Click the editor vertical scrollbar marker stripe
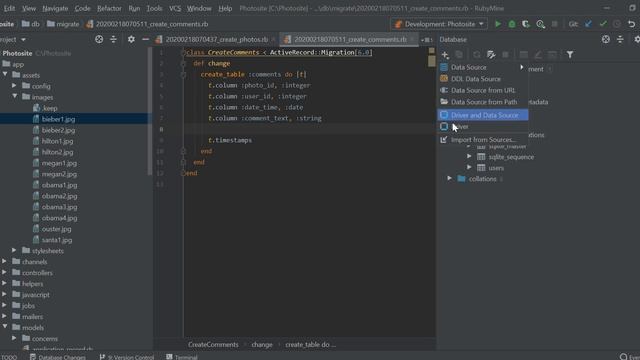 pyautogui.click(x=431, y=61)
